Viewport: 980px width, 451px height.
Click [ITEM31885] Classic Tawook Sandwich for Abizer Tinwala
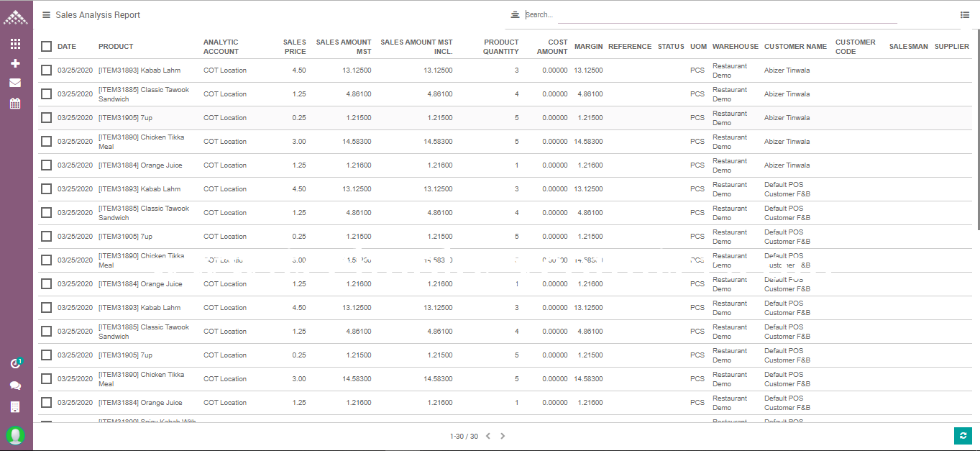144,94
